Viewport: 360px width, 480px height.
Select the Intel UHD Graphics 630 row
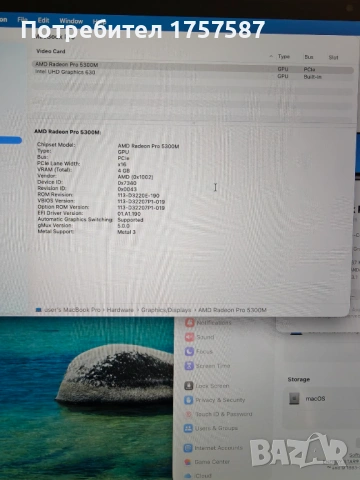193,74
